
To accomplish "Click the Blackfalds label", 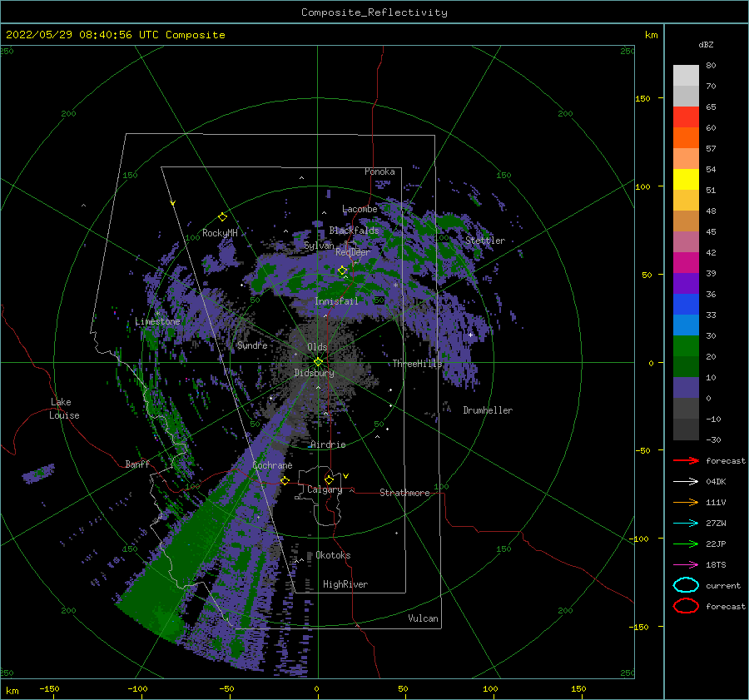I will [354, 231].
